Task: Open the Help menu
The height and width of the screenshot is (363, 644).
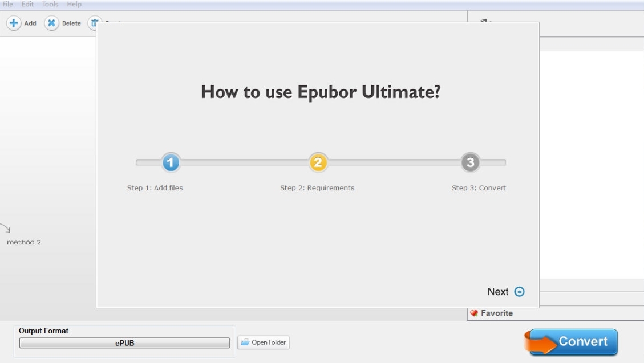Action: [x=74, y=4]
